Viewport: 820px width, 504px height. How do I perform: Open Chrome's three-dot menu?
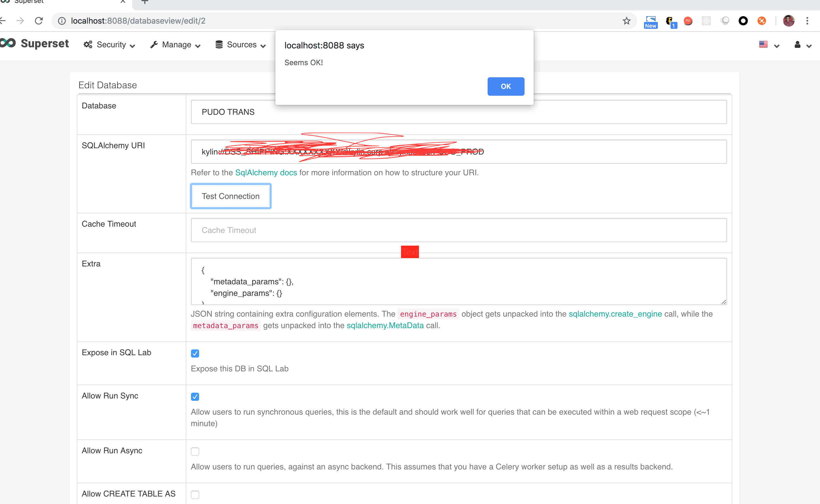click(x=808, y=21)
